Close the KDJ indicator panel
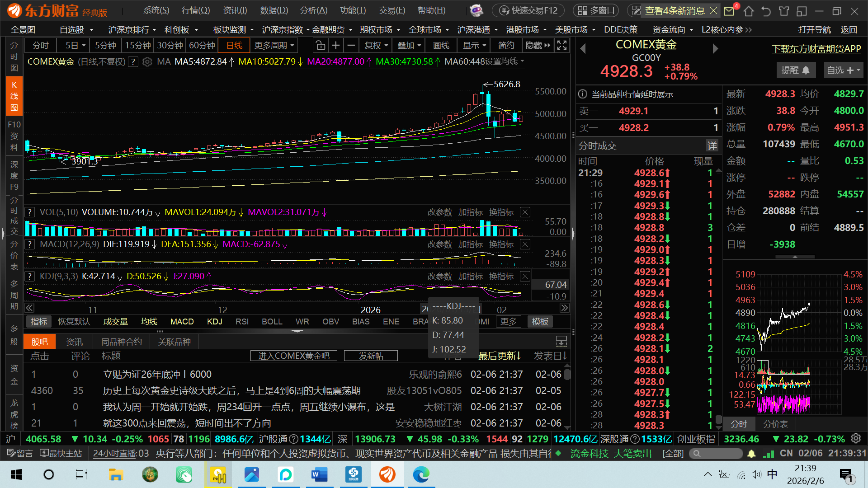This screenshot has width=868, height=488. (525, 276)
